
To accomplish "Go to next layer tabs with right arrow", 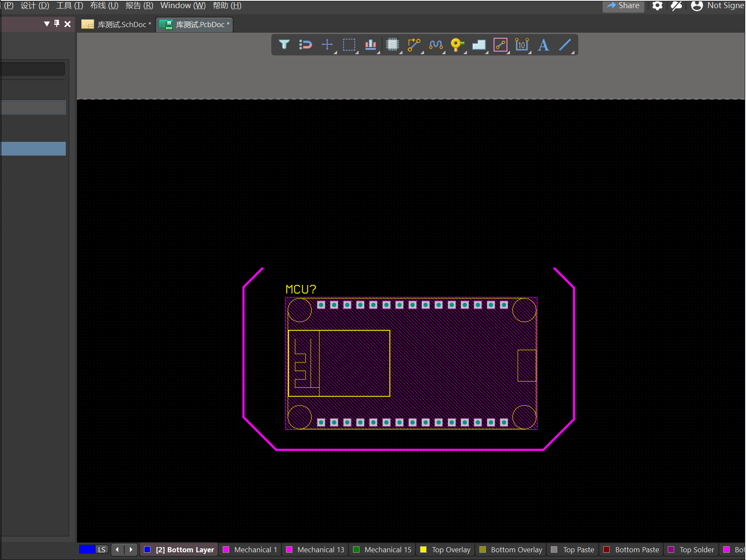I will (131, 549).
